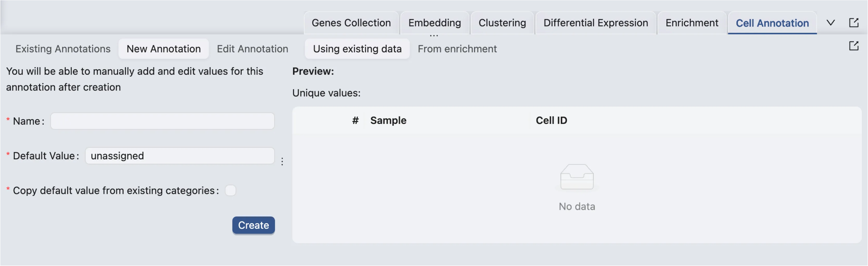Click the Name input field
This screenshot has height=266, width=868.
(x=162, y=121)
